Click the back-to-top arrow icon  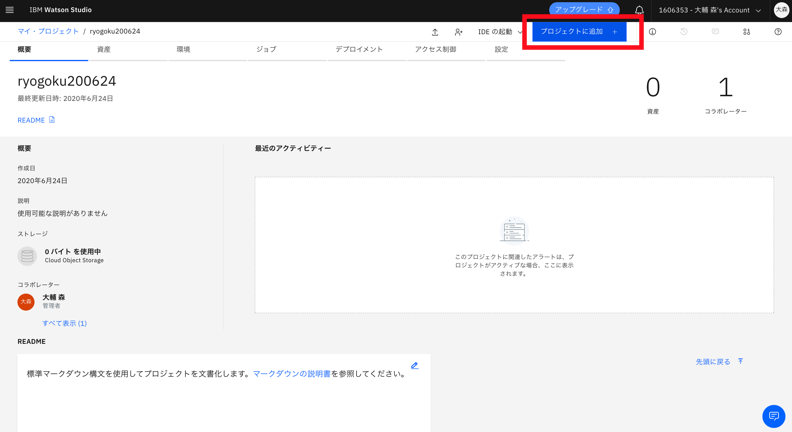[740, 361]
